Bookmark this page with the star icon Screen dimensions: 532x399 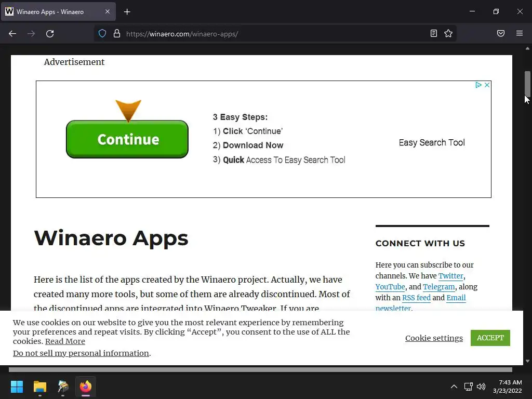pyautogui.click(x=448, y=33)
